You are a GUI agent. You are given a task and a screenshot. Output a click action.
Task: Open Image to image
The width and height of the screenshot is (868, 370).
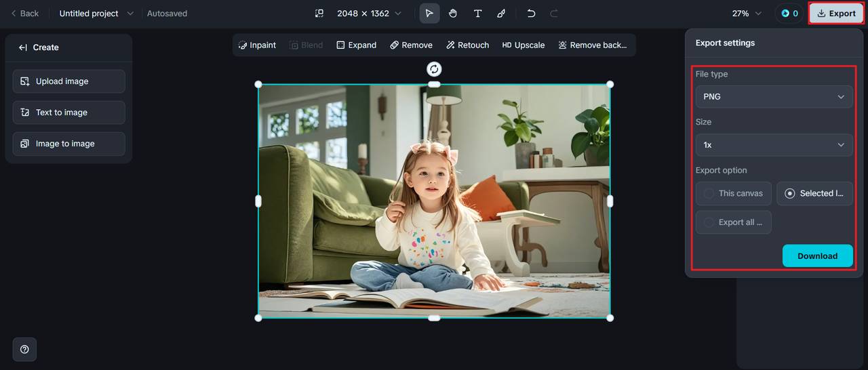[68, 144]
